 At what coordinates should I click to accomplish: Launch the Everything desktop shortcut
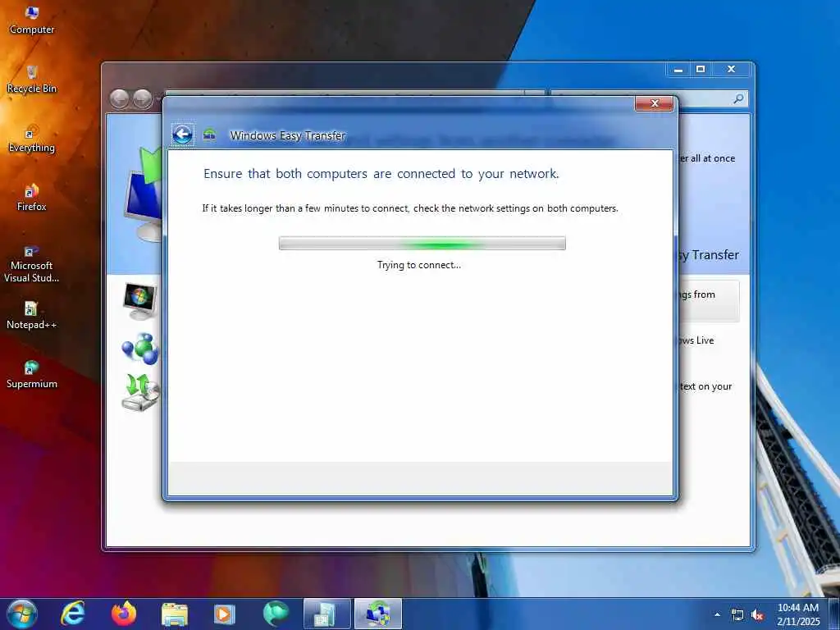(x=32, y=139)
